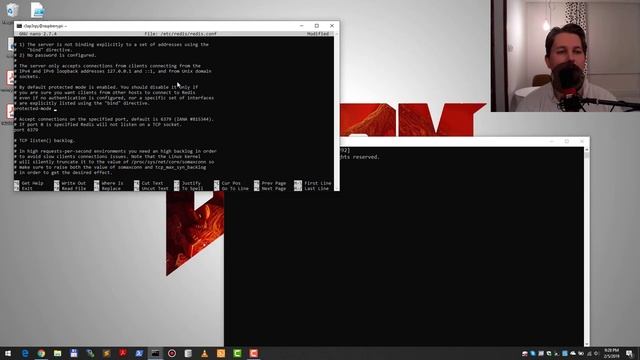The height and width of the screenshot is (360, 640).
Task: Click the second console window's vertical scrollbar
Action: (x=587, y=247)
